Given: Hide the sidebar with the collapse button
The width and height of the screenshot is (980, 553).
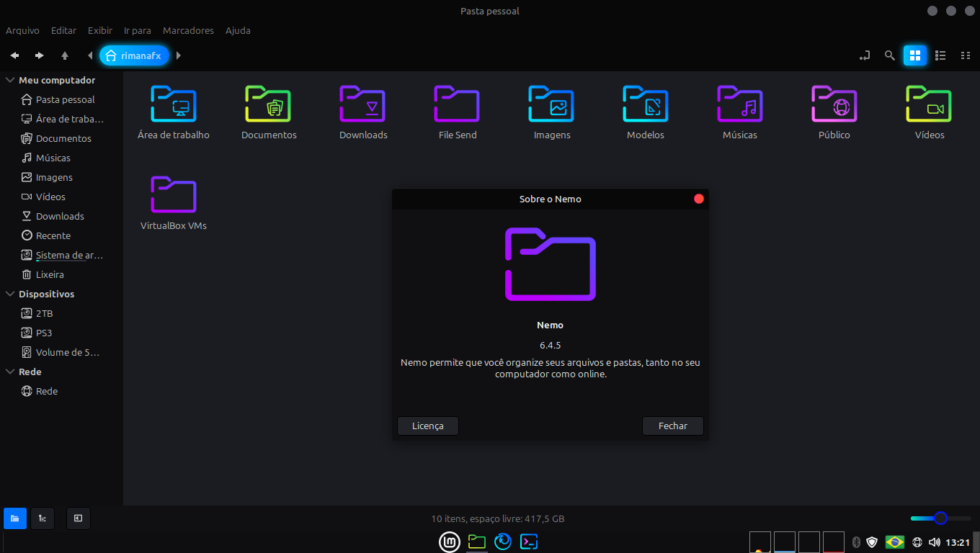Looking at the screenshot, I should (78, 518).
